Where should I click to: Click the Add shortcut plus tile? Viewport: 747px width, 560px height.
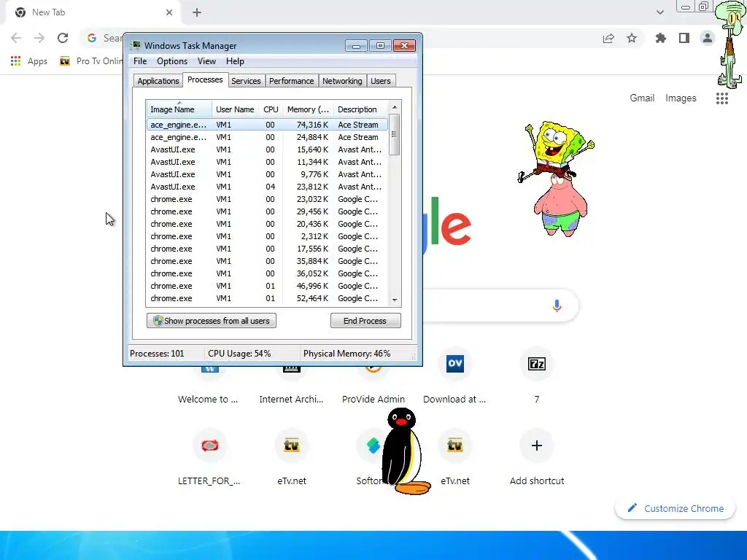(x=537, y=458)
